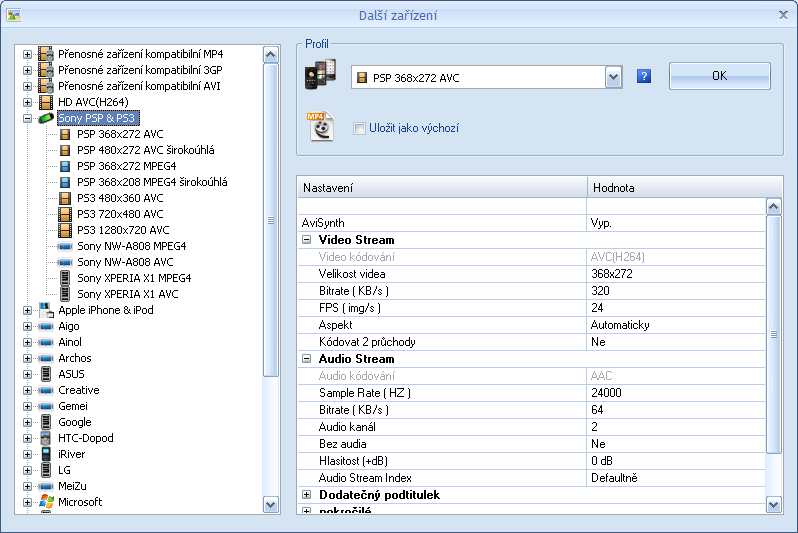
Task: Click the HTC-Dopod device icon
Action: (x=46, y=438)
